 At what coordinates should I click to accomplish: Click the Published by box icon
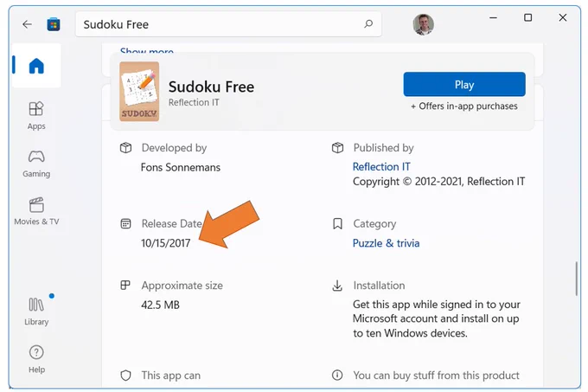pos(337,148)
